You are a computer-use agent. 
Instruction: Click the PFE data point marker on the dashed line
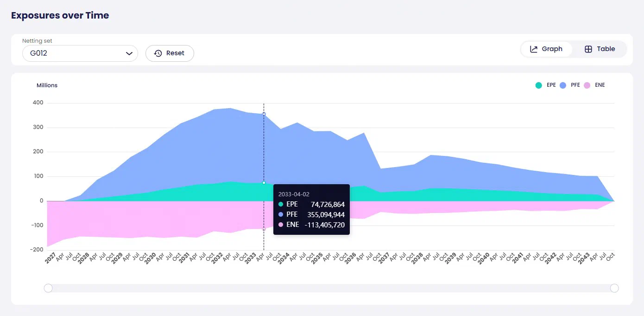click(x=264, y=114)
